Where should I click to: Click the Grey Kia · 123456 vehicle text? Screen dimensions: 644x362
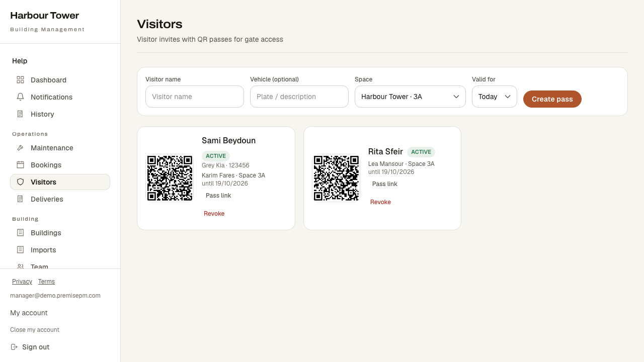(x=225, y=165)
